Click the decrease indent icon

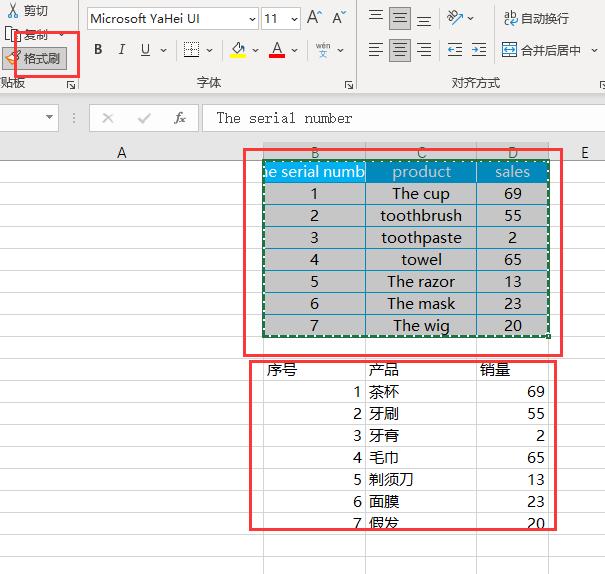(x=455, y=50)
